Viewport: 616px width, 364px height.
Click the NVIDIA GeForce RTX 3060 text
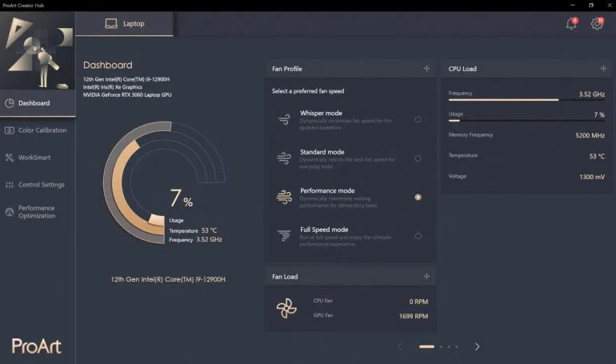[127, 94]
